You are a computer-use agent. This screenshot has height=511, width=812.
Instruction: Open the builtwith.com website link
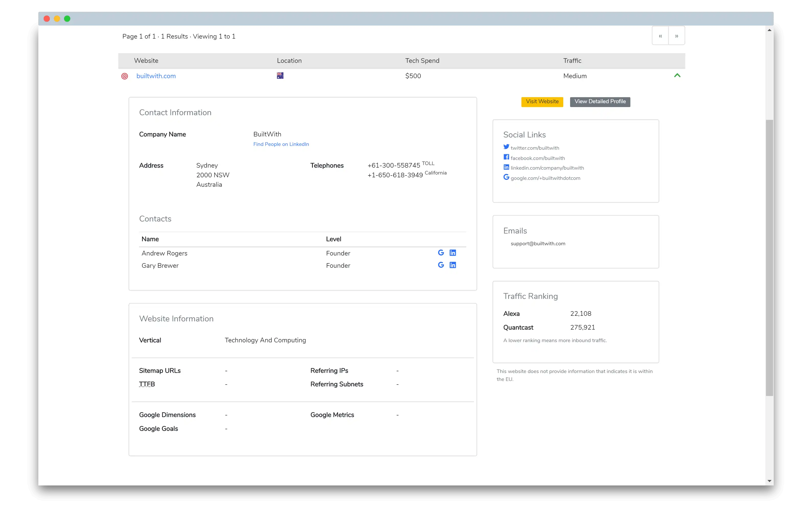[156, 76]
